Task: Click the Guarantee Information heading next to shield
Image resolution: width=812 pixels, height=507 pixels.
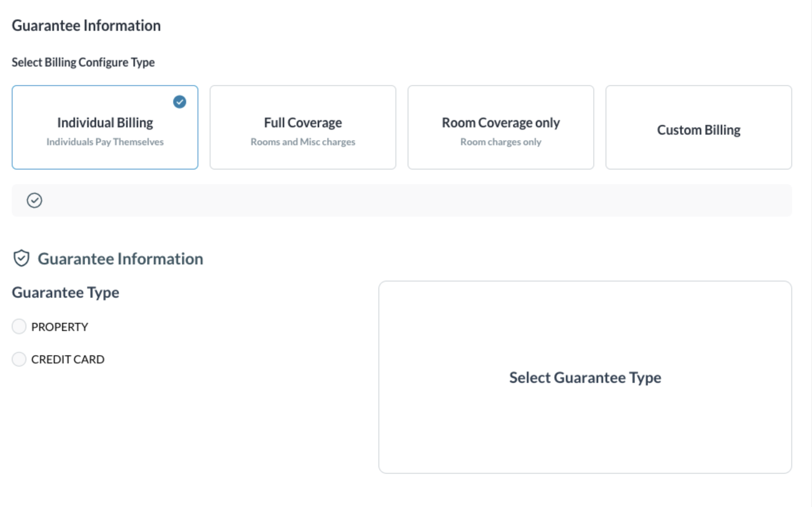Action: click(120, 259)
